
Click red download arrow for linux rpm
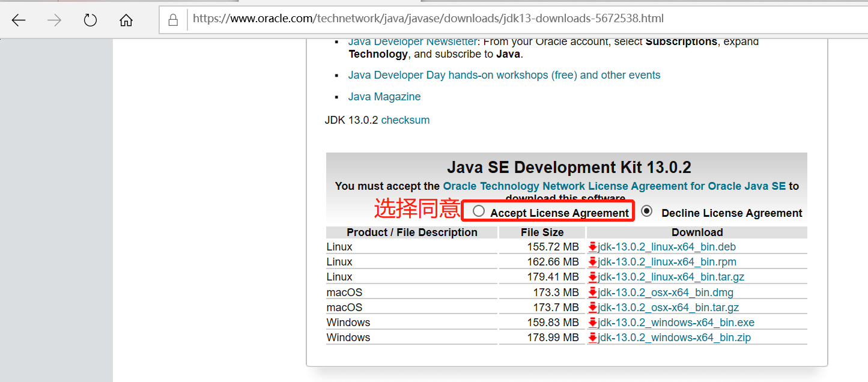pos(593,262)
